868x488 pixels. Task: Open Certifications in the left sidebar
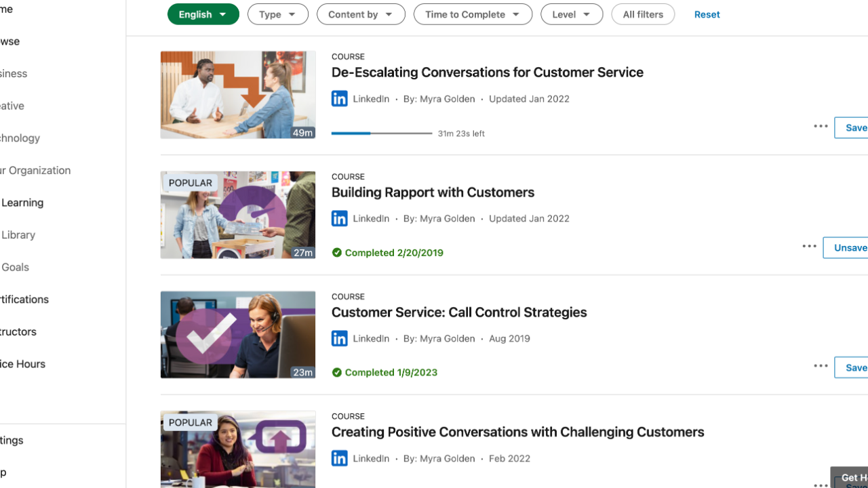[x=24, y=300]
